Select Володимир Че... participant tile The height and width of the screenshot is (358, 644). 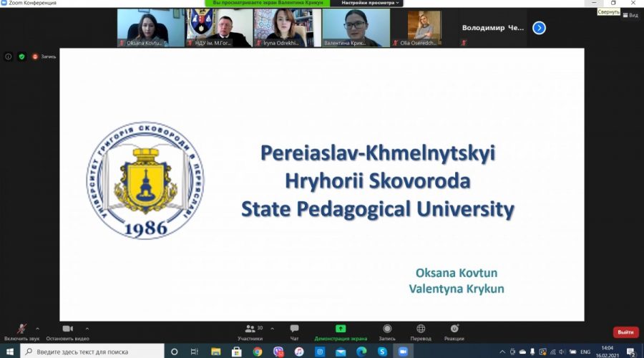(493, 28)
